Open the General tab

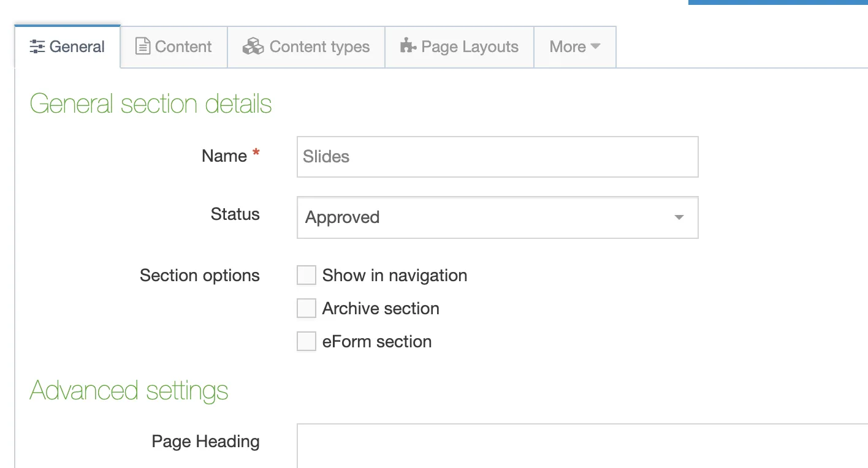(67, 47)
